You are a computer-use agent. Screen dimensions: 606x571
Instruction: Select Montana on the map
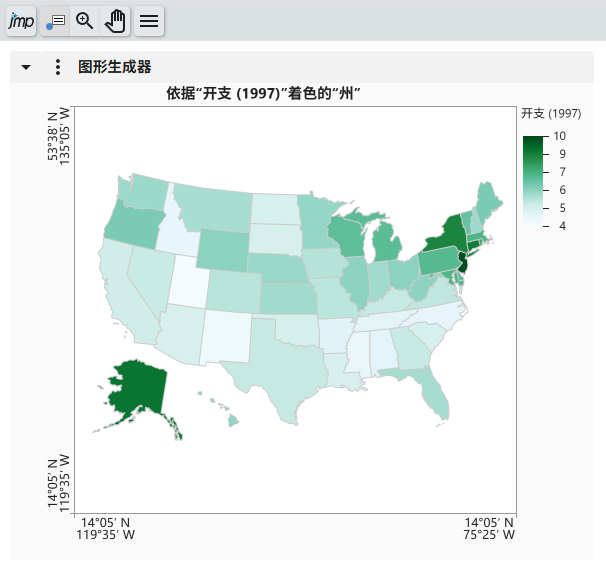(216, 207)
